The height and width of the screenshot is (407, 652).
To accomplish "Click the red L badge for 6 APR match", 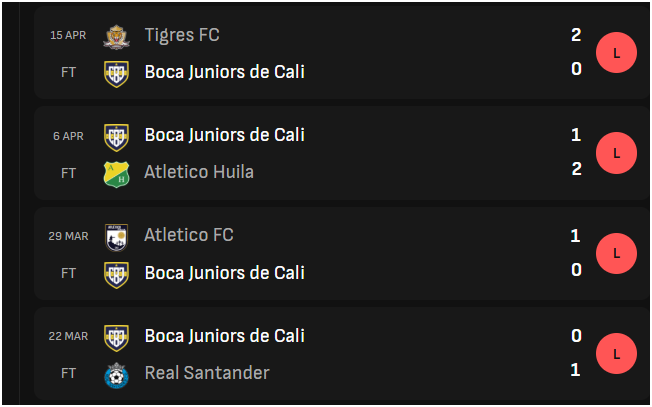I will pos(616,153).
